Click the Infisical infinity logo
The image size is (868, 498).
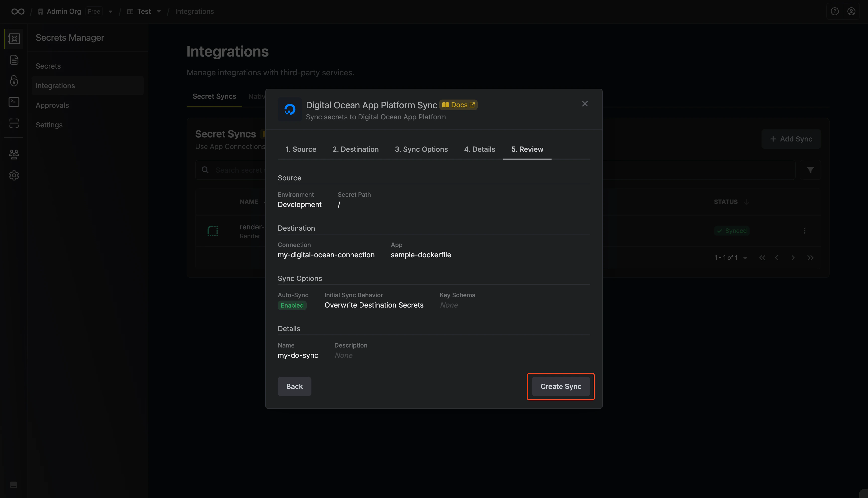18,12
